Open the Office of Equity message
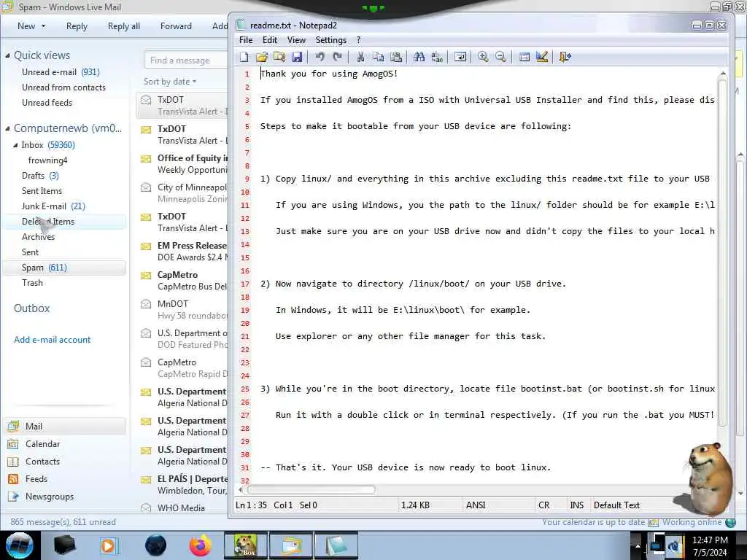Image resolution: width=747 pixels, height=560 pixels. 183,164
